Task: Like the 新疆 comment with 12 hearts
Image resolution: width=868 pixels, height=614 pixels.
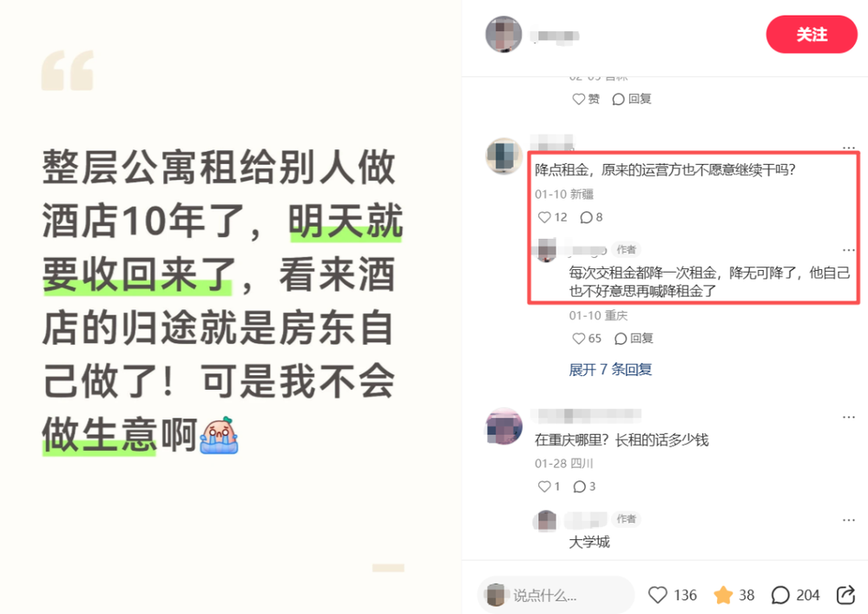Action: [x=544, y=217]
